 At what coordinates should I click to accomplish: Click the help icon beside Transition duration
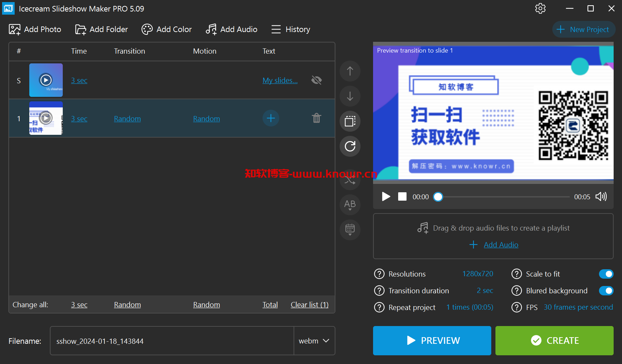click(x=379, y=291)
